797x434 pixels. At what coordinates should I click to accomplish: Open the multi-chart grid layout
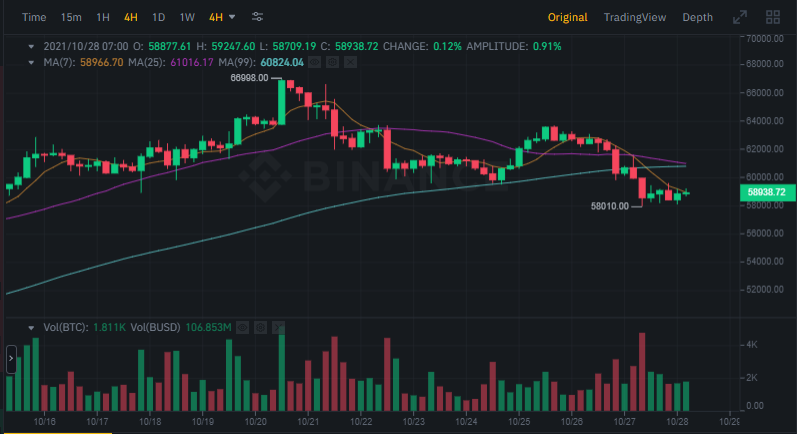click(x=772, y=17)
